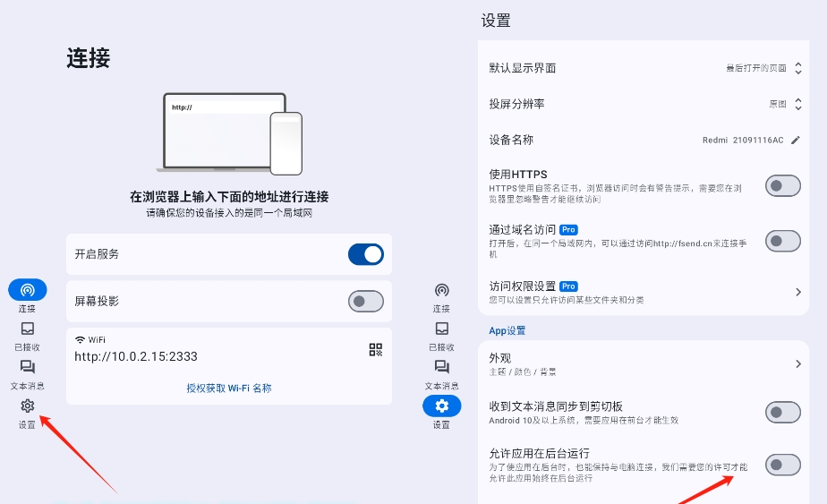
Task: Expand 访问权限设置 chevron
Action: click(798, 292)
